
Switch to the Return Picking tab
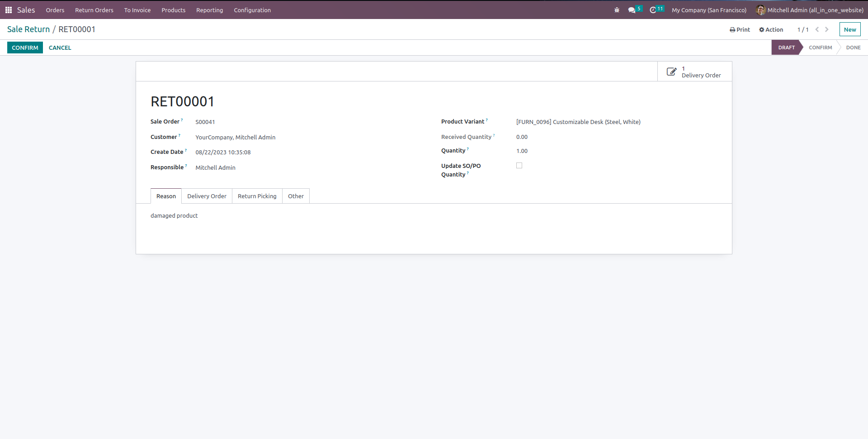pos(257,196)
